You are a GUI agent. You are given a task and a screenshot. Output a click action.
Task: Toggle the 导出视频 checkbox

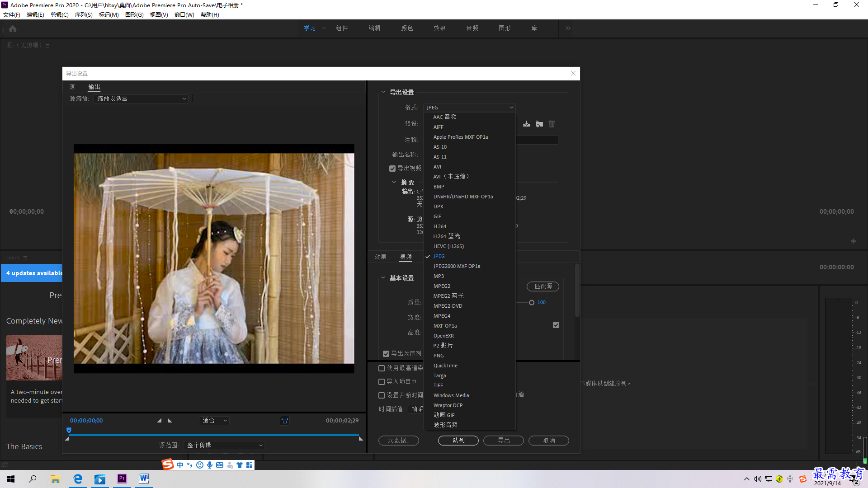click(392, 169)
